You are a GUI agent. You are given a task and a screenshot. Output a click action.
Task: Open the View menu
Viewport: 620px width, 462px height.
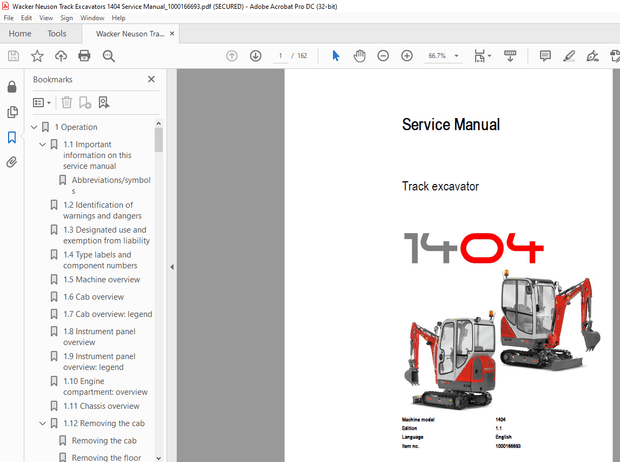point(46,18)
